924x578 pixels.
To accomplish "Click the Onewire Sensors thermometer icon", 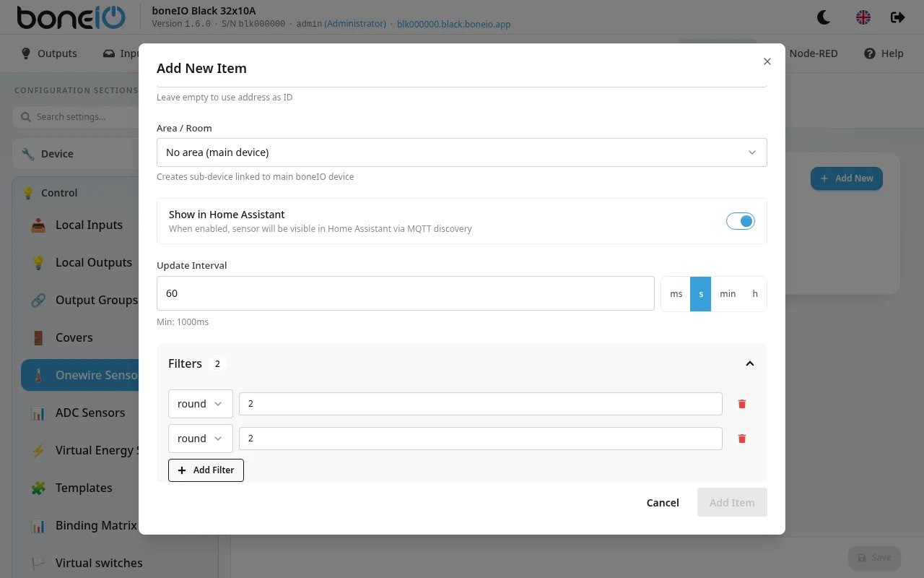I will click(x=38, y=375).
